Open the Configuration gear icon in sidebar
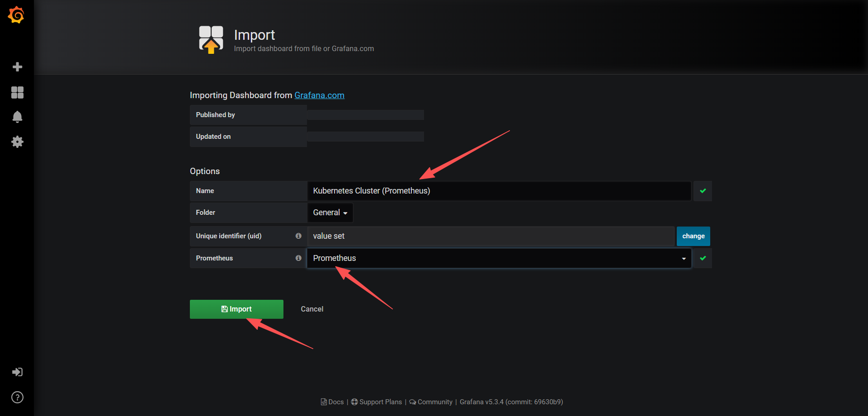This screenshot has height=416, width=868. pos(17,142)
